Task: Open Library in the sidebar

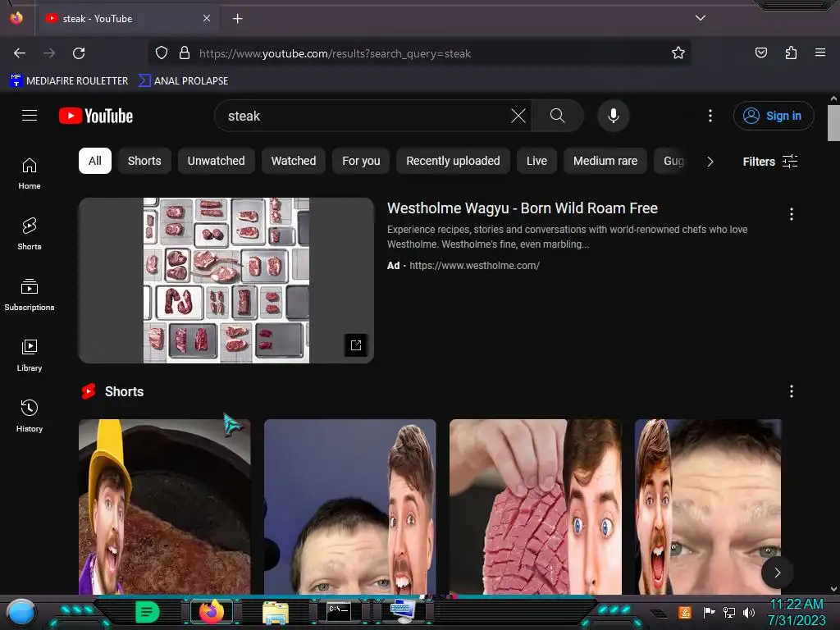Action: tap(30, 355)
